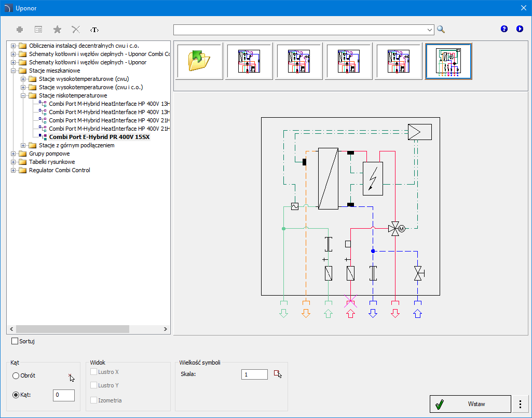Click the pick-scale icon beside Skala field
The image size is (532, 418).
point(278,374)
